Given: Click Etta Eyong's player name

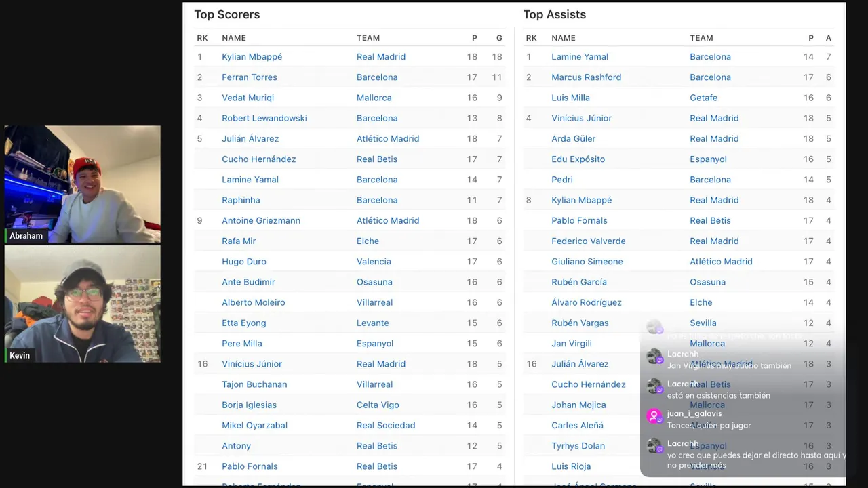Looking at the screenshot, I should pos(243,323).
